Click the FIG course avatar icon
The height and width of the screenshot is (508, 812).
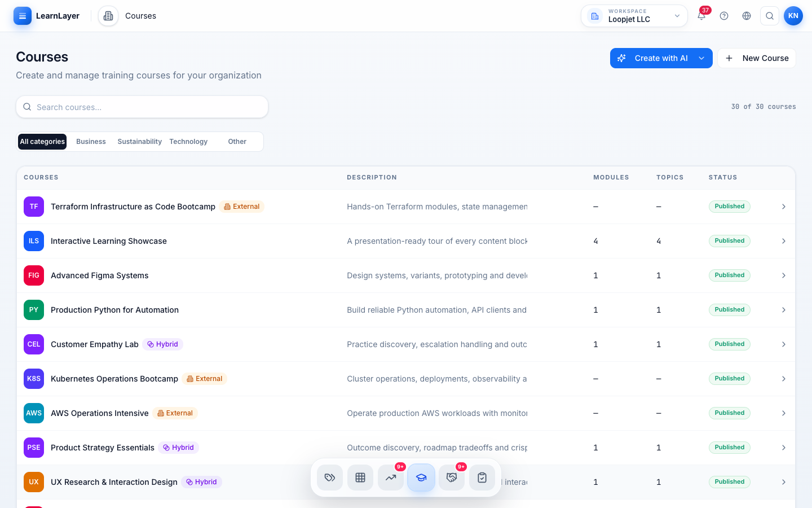(34, 275)
